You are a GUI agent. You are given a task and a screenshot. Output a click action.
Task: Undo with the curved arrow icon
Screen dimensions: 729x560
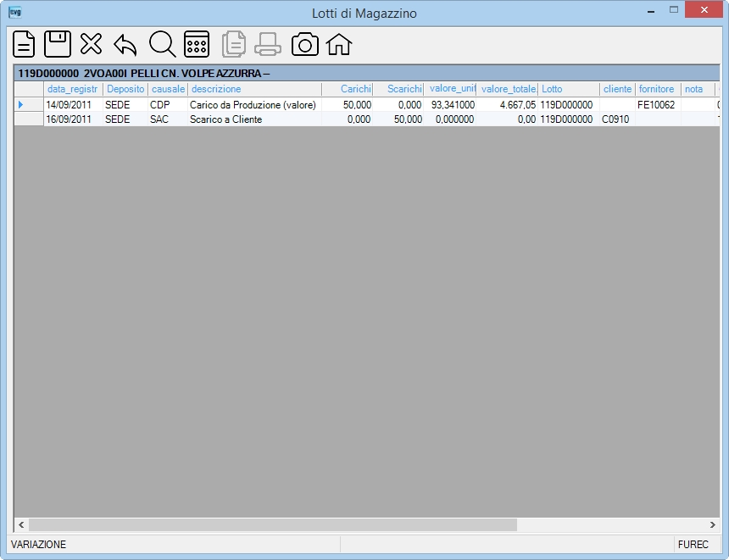pos(125,45)
